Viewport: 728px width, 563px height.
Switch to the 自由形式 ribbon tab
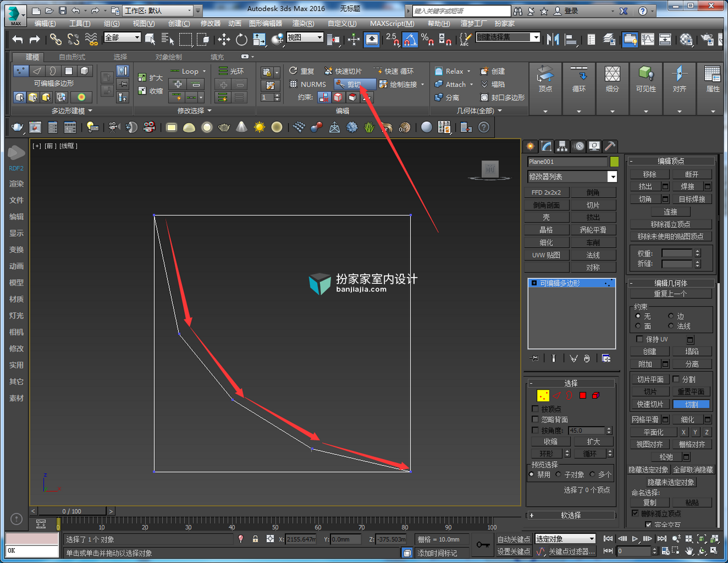coord(72,57)
